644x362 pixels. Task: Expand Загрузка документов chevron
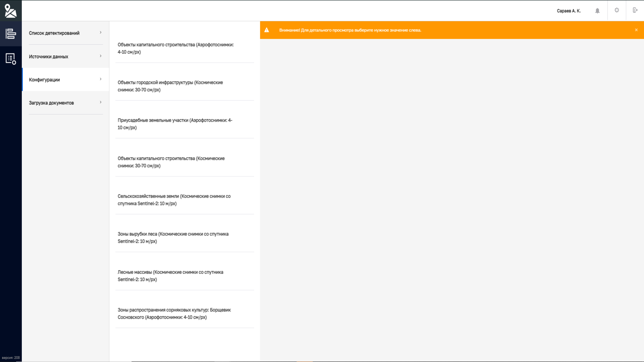[x=101, y=102]
